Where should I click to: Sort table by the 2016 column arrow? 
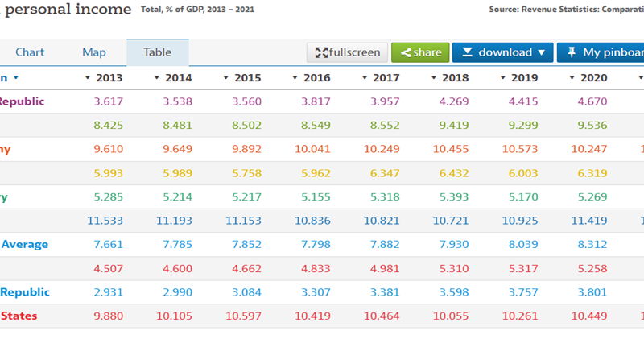point(295,78)
